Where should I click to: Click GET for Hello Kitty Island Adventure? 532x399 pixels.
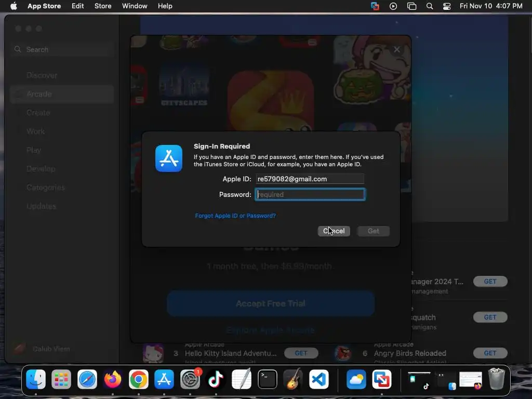coord(301,353)
